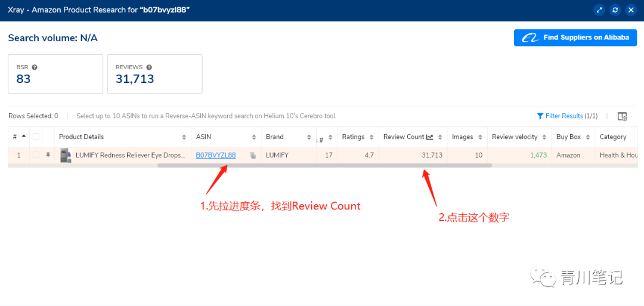Sort by Ratings column arrows
This screenshot has height=306, width=644.
coord(371,137)
